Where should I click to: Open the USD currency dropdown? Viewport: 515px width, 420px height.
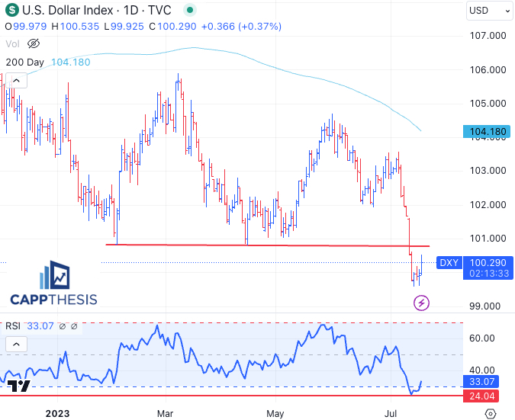tap(489, 11)
